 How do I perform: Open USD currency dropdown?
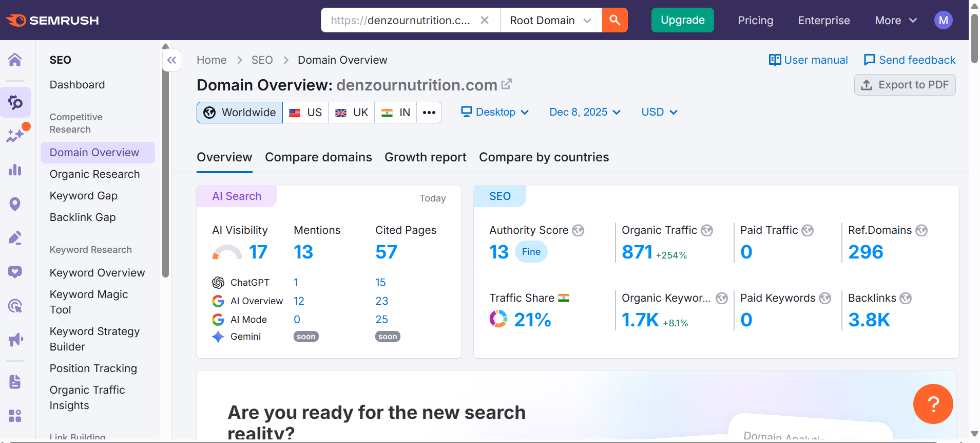(659, 112)
